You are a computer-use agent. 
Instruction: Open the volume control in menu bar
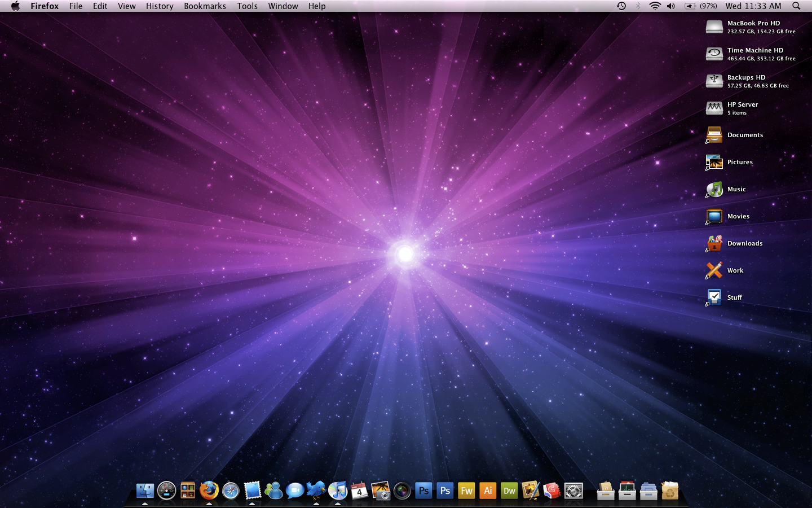pos(671,6)
